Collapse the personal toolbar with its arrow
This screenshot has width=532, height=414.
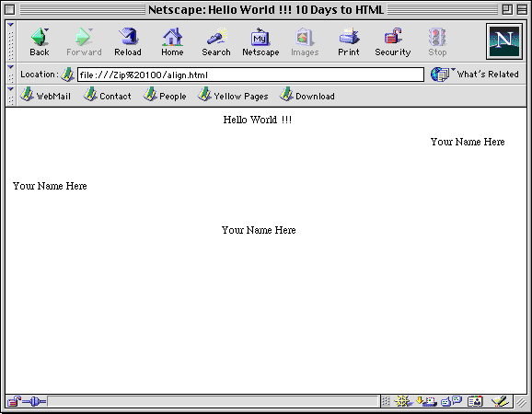tap(11, 96)
